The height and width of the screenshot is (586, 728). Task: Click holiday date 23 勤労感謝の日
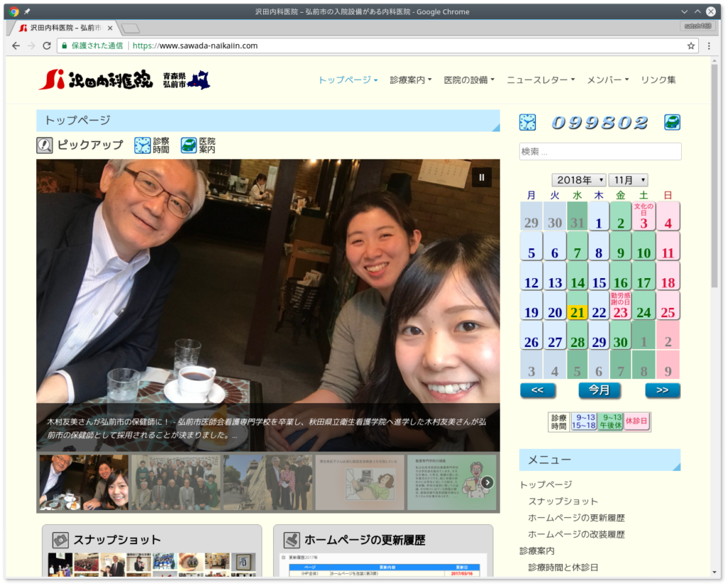click(620, 306)
